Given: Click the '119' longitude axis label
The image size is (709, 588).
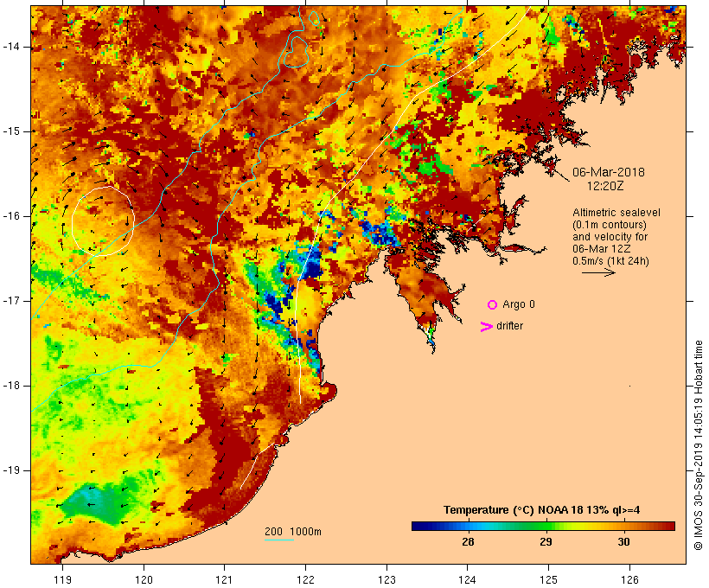Looking at the screenshot, I should click(x=62, y=579).
